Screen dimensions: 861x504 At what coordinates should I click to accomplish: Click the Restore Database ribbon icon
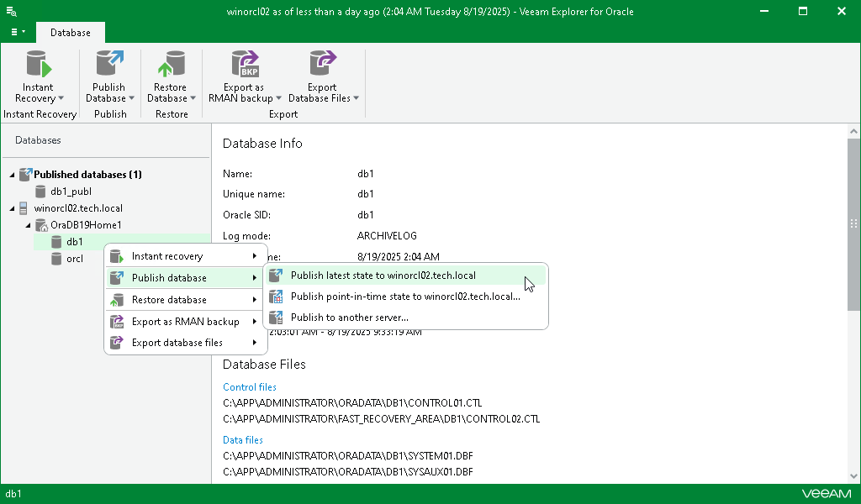[x=171, y=64]
